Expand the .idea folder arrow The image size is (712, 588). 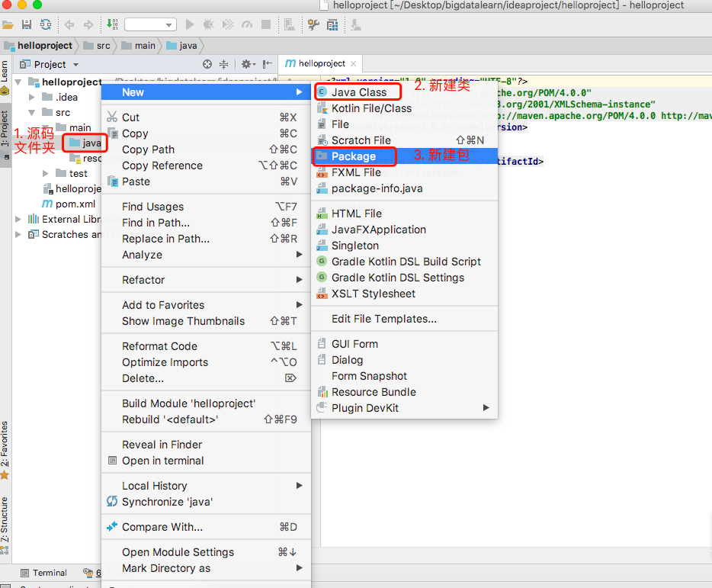[32, 98]
